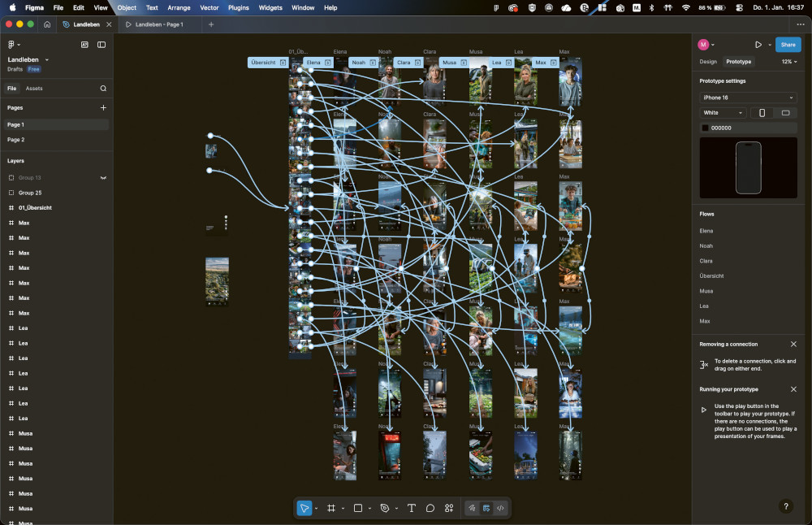
Task: Click the blue Share button
Action: click(788, 45)
